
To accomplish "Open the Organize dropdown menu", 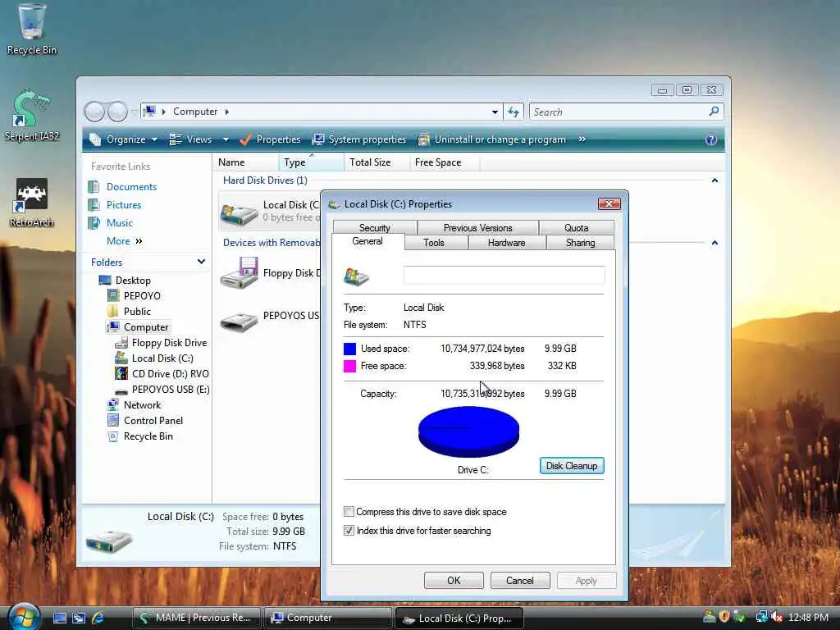I will pos(125,139).
